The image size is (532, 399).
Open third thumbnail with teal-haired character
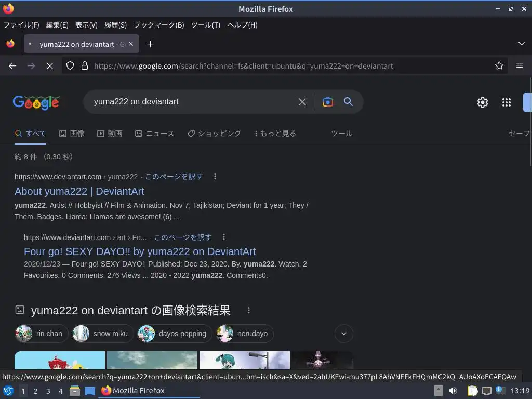(x=245, y=361)
